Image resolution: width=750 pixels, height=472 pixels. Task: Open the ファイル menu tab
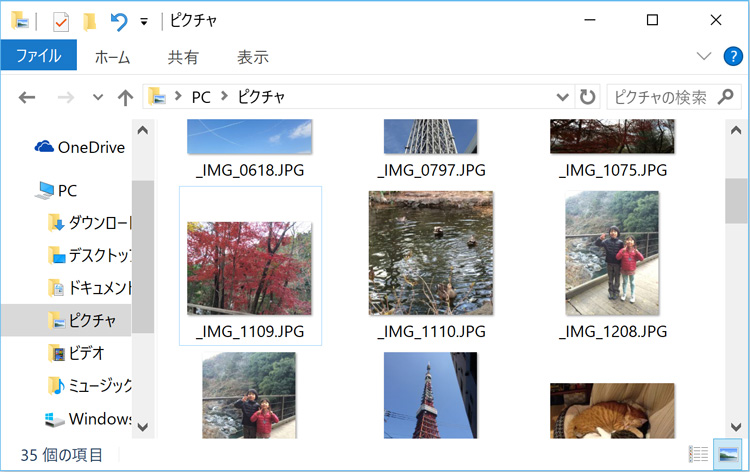click(38, 56)
